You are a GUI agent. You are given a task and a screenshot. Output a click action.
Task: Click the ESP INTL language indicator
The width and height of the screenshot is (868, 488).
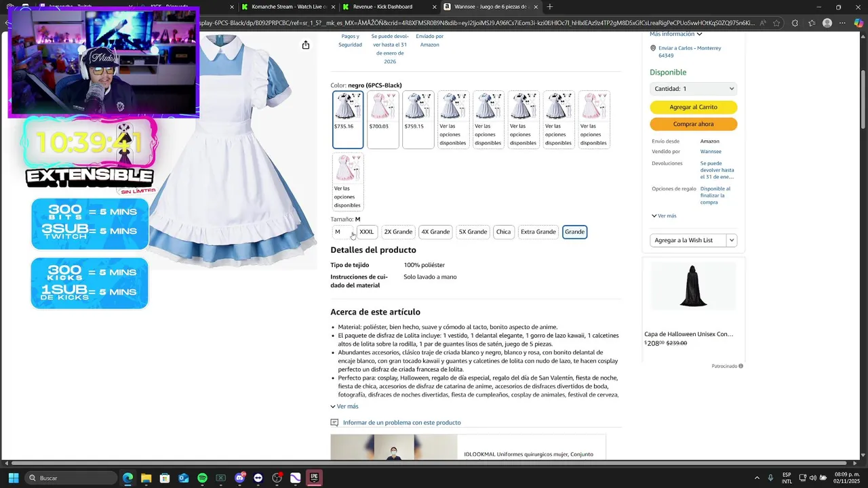[787, 478]
